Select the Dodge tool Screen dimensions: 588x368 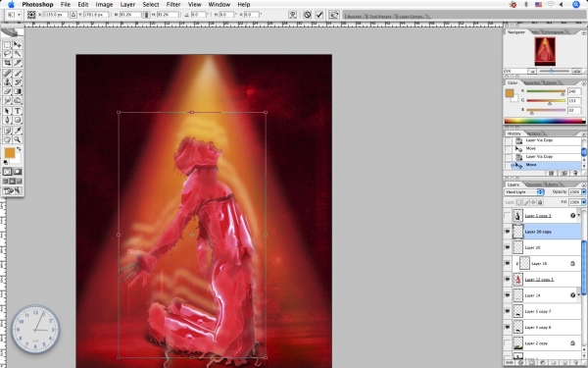click(x=18, y=100)
